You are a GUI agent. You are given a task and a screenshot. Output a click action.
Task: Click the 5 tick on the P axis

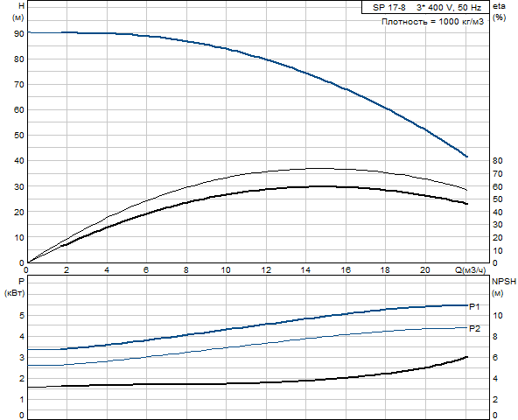(x=22, y=315)
